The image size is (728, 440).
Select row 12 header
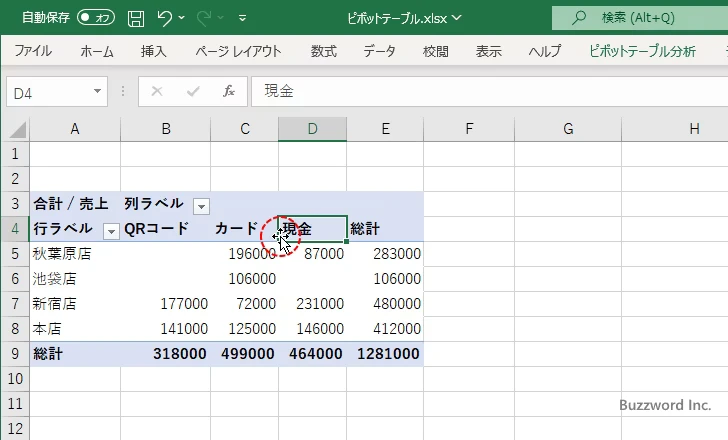[x=15, y=428]
